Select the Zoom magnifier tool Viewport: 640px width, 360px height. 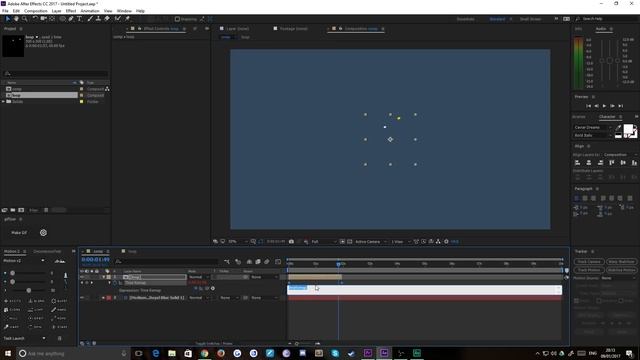(x=24, y=19)
